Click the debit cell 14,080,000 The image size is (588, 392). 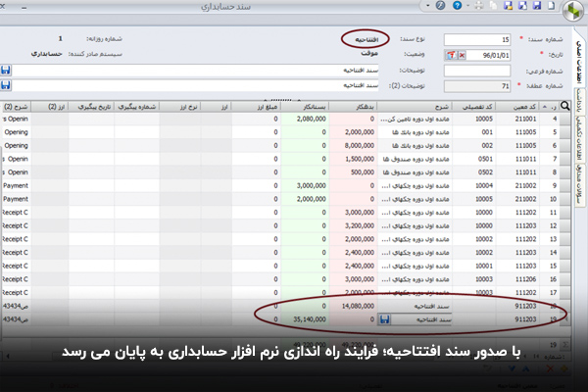[x=353, y=306]
